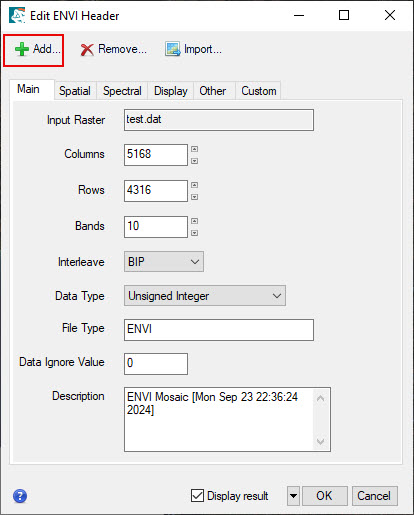Click the Import picture icon
The width and height of the screenshot is (414, 515).
pos(173,49)
